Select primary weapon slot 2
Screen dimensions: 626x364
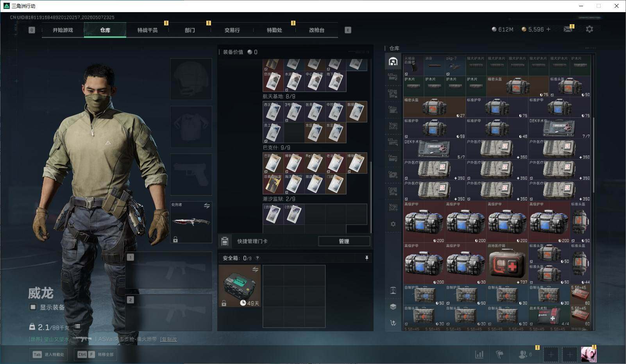(x=169, y=312)
